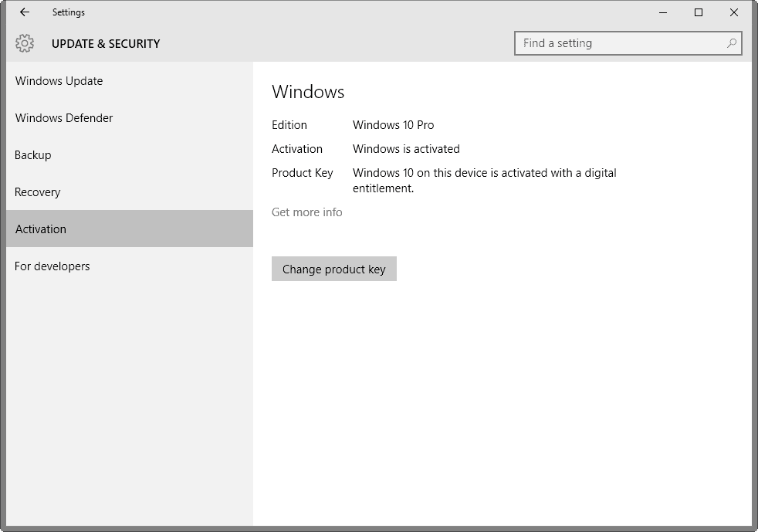This screenshot has width=758, height=532.
Task: Close the Settings window
Action: 734,12
